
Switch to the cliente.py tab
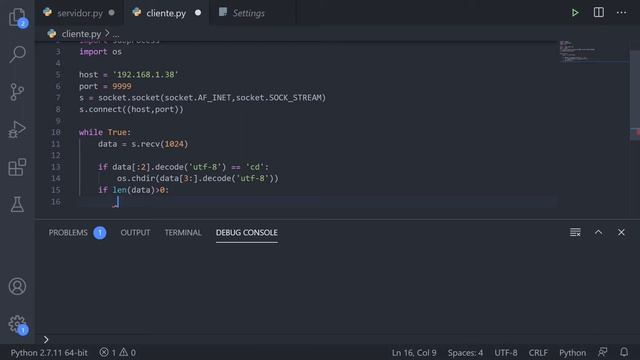coord(166,13)
